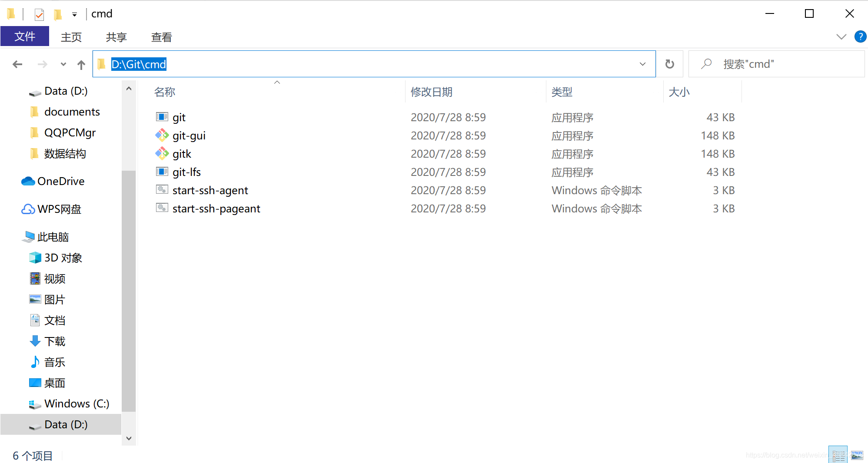The height and width of the screenshot is (463, 868).
Task: Click the 搜索"cmd" search box
Action: [x=777, y=64]
